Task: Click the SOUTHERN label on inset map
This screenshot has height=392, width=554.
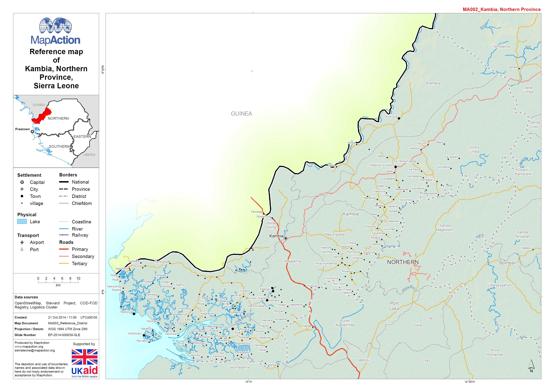Action: click(59, 147)
